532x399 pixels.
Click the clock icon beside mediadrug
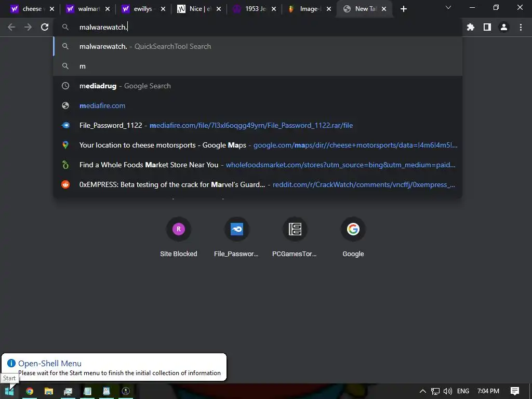coord(65,86)
